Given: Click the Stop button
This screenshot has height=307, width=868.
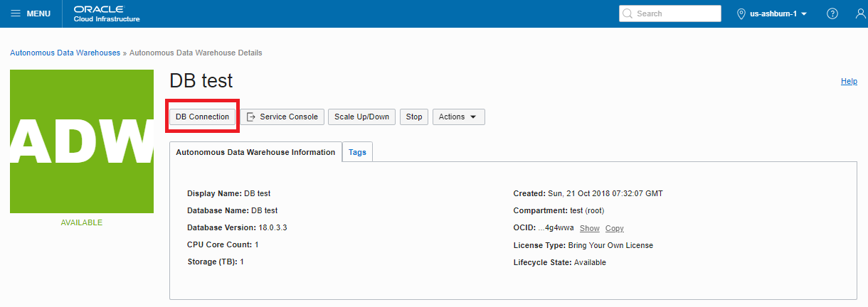Looking at the screenshot, I should pyautogui.click(x=414, y=117).
